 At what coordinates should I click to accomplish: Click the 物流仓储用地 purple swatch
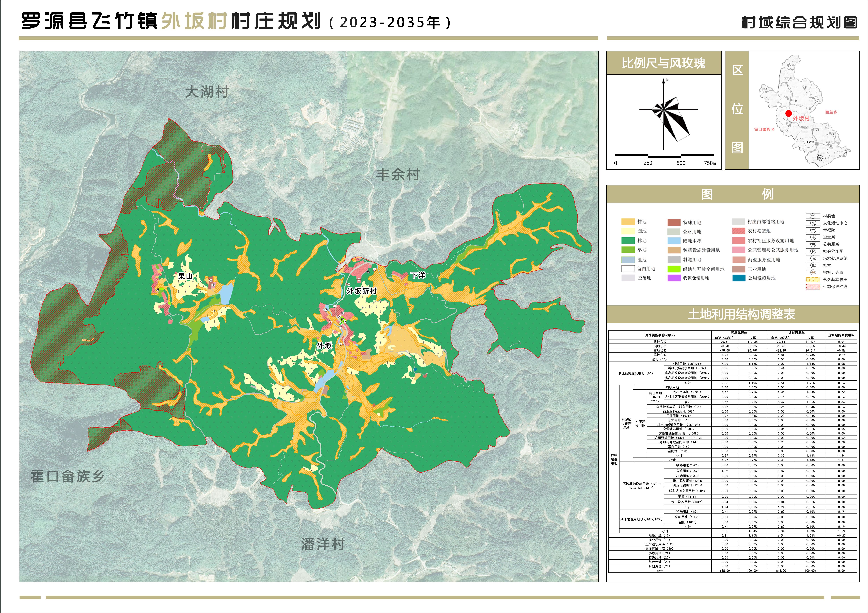674,278
